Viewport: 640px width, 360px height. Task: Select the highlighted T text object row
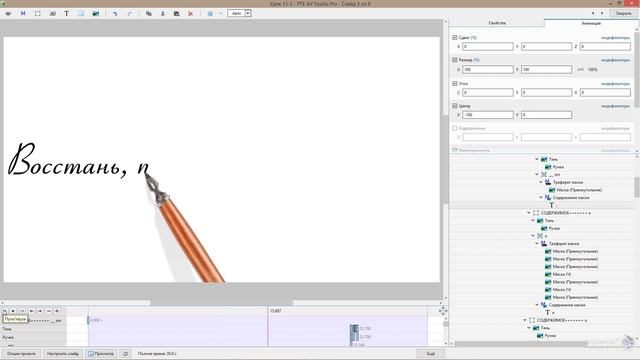(542, 205)
